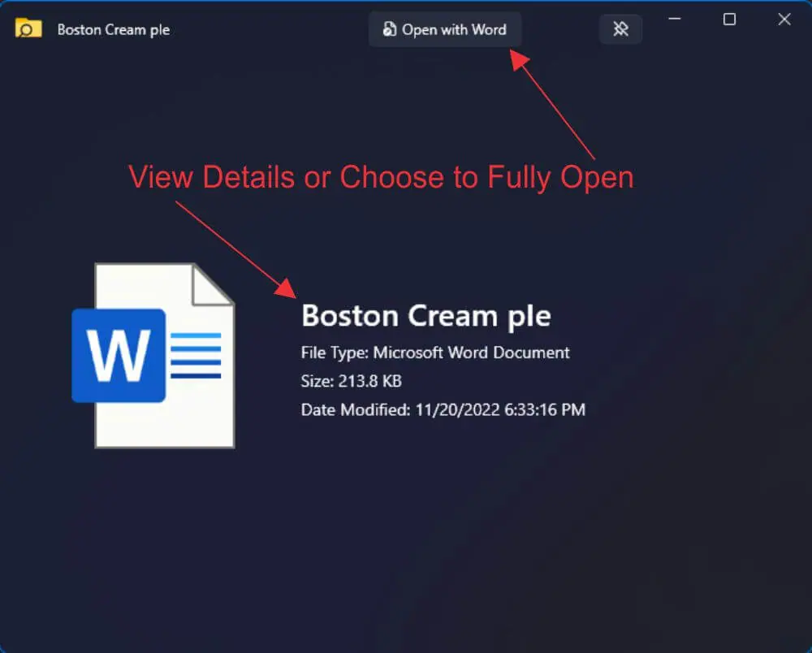812x653 pixels.
Task: Click the Date Modified 11/20/2022 text
Action: [x=443, y=410]
